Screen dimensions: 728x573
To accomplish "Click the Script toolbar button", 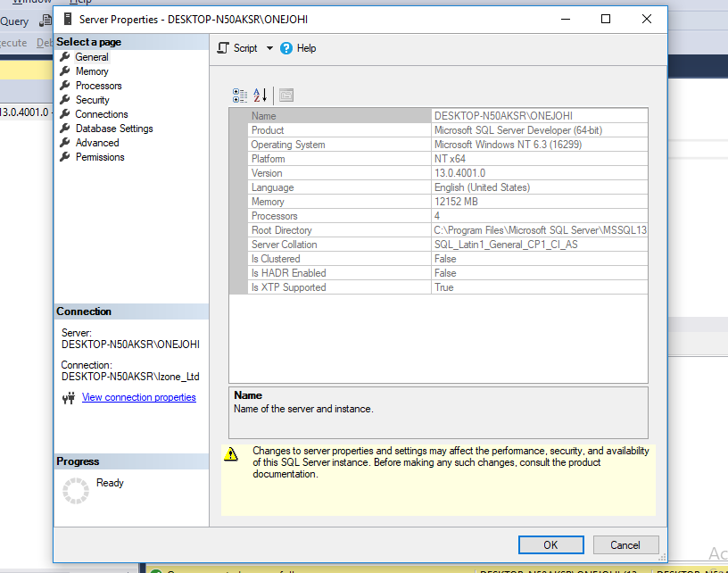I will pos(237,48).
